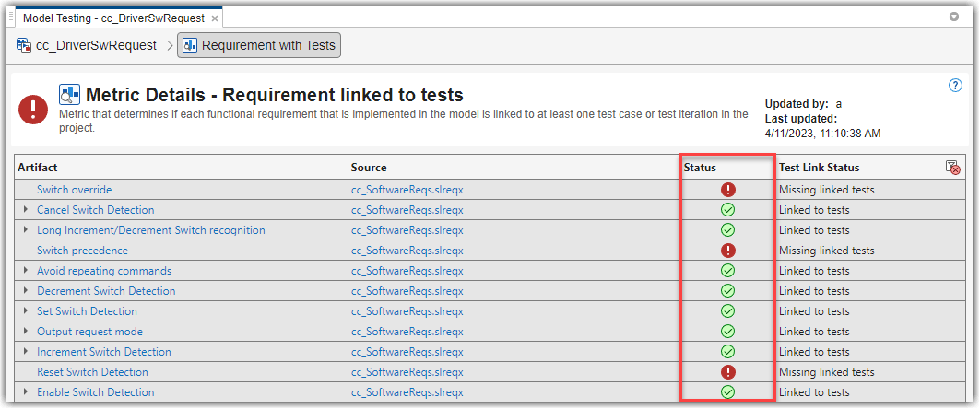Viewport: 980px width, 409px height.
Task: Open cc_SoftwareReqs.slreqx source for Output request mode
Action: (x=407, y=332)
